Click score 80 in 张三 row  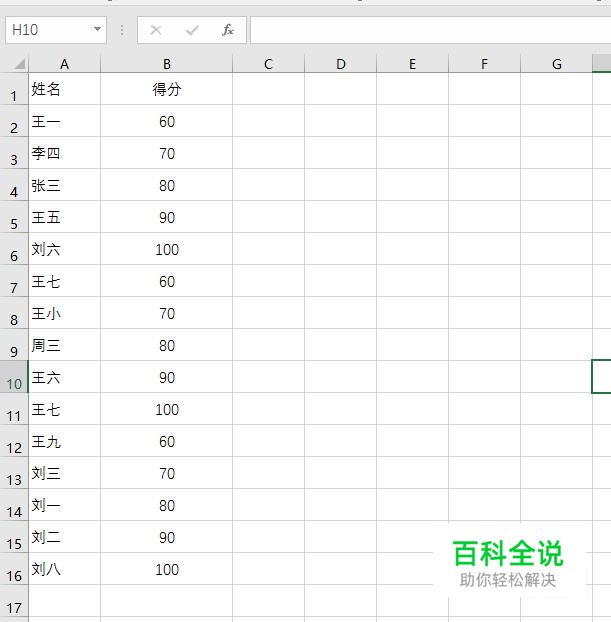pos(167,185)
